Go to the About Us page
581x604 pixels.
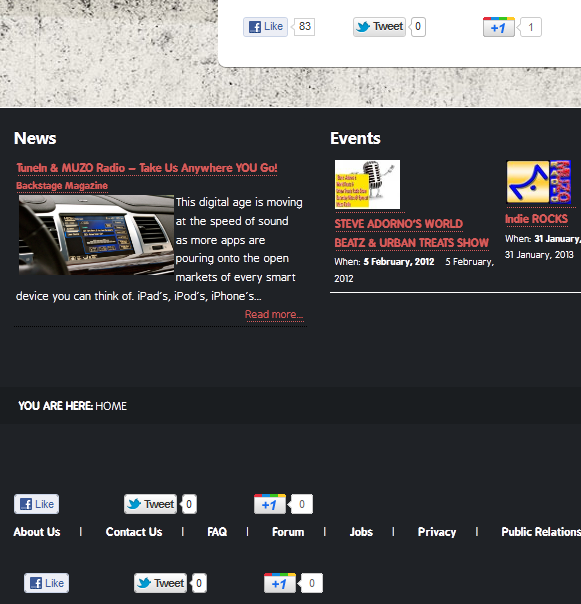click(x=37, y=532)
